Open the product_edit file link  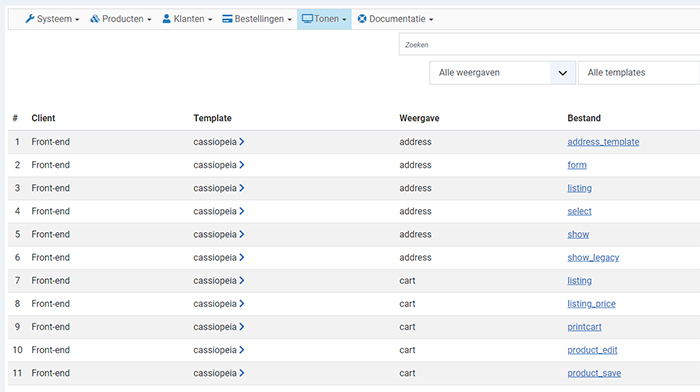point(592,350)
